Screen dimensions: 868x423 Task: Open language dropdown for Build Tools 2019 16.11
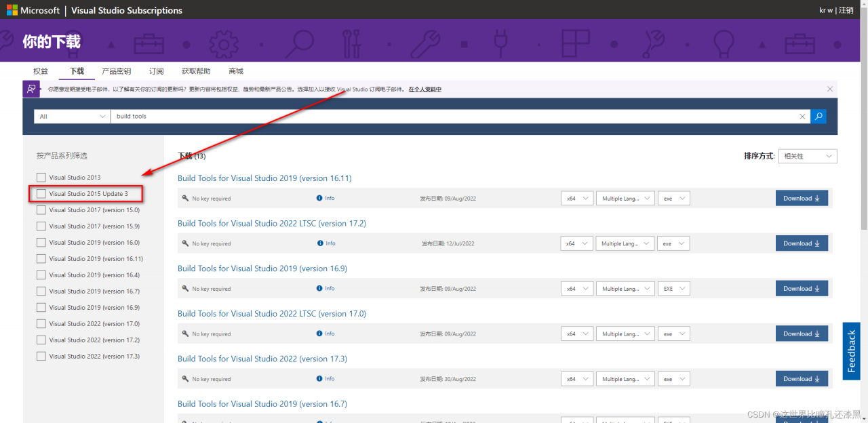click(625, 198)
